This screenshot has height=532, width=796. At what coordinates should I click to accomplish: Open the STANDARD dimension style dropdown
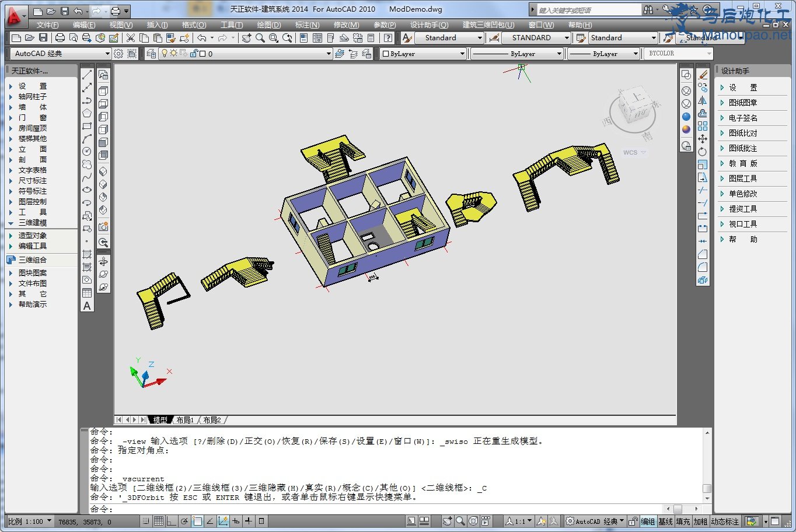(x=536, y=38)
